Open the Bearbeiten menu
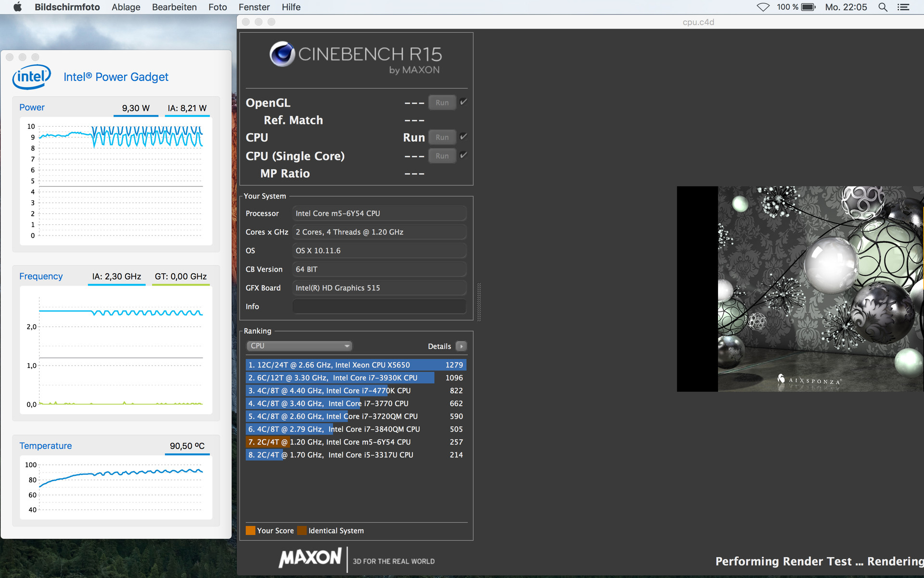The width and height of the screenshot is (924, 578). pos(174,7)
